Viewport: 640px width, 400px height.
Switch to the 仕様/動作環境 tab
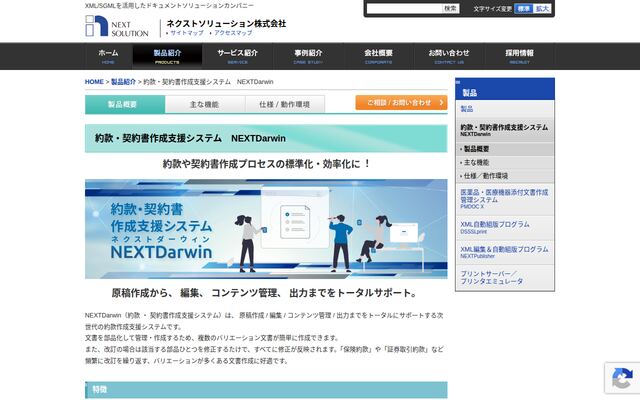[x=285, y=104]
